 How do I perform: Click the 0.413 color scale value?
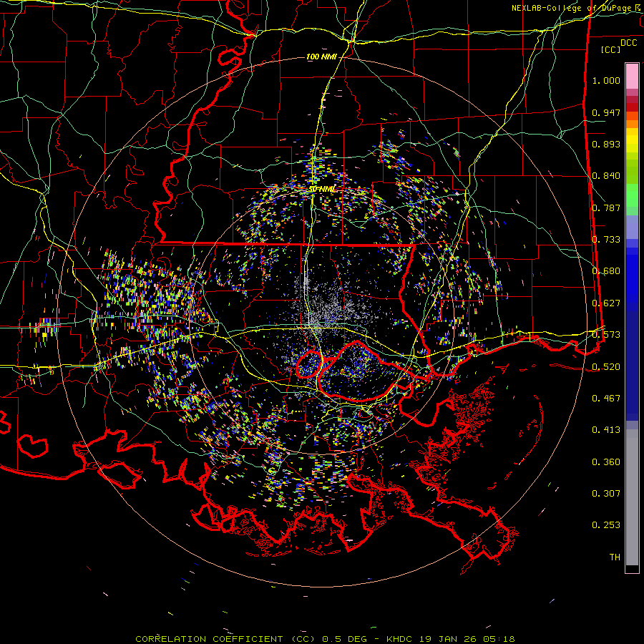[x=606, y=430]
